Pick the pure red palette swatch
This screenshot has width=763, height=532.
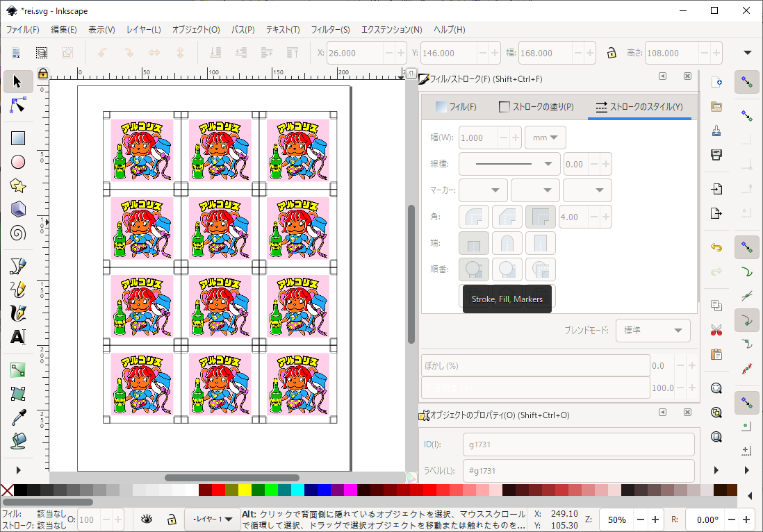218,490
